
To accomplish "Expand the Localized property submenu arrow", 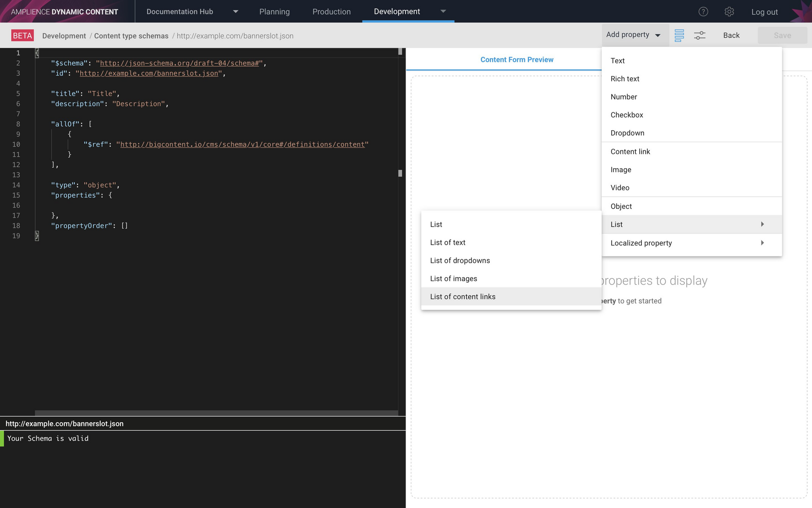I will 762,243.
